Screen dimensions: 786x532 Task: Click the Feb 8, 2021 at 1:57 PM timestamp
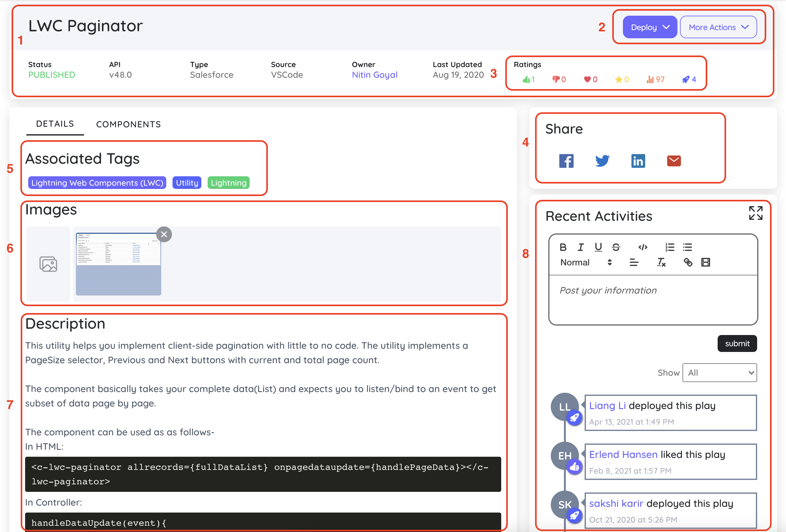coord(630,471)
